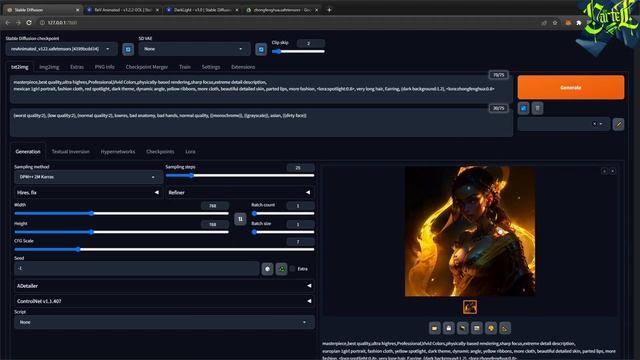The image size is (640, 360).
Task: Expand the Hires. fix section
Action: tap(88, 192)
